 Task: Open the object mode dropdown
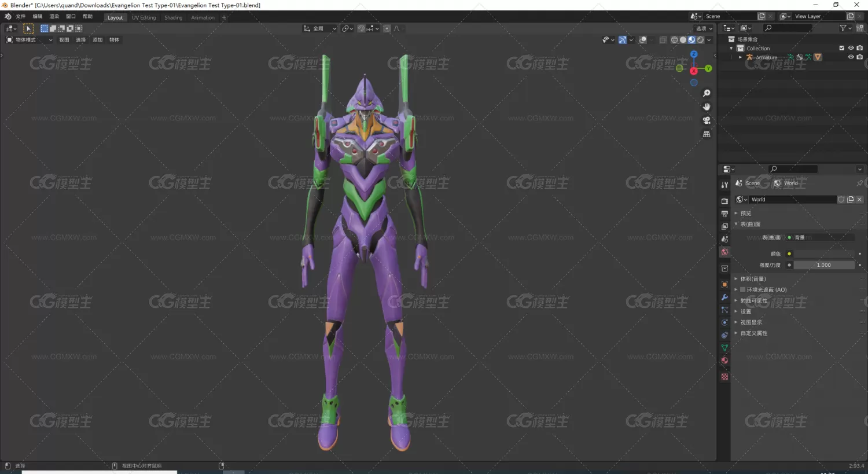tap(29, 40)
